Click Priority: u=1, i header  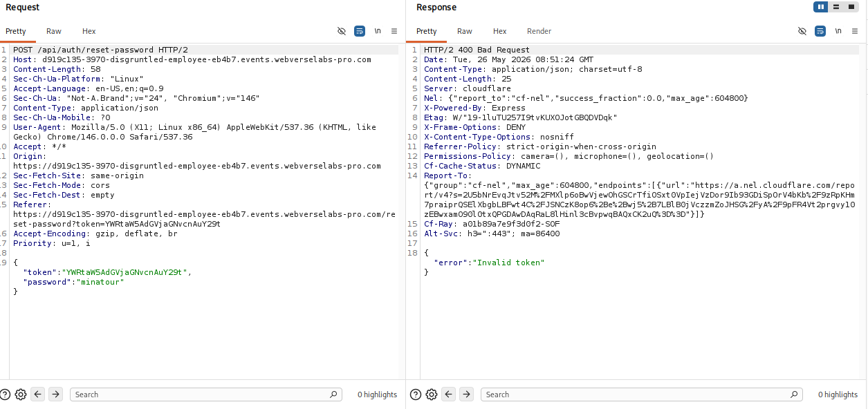pyautogui.click(x=52, y=243)
